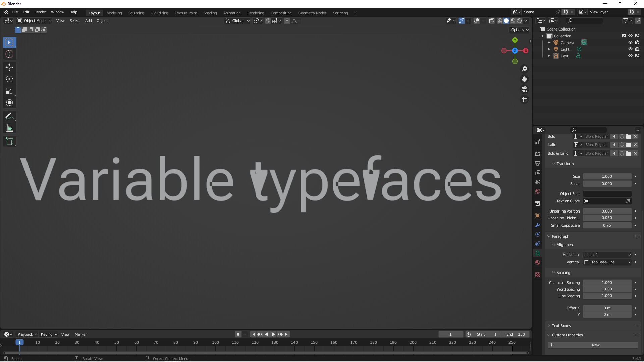Choose the Add Cube tool
Screen dimensions: 644x362
[9, 141]
